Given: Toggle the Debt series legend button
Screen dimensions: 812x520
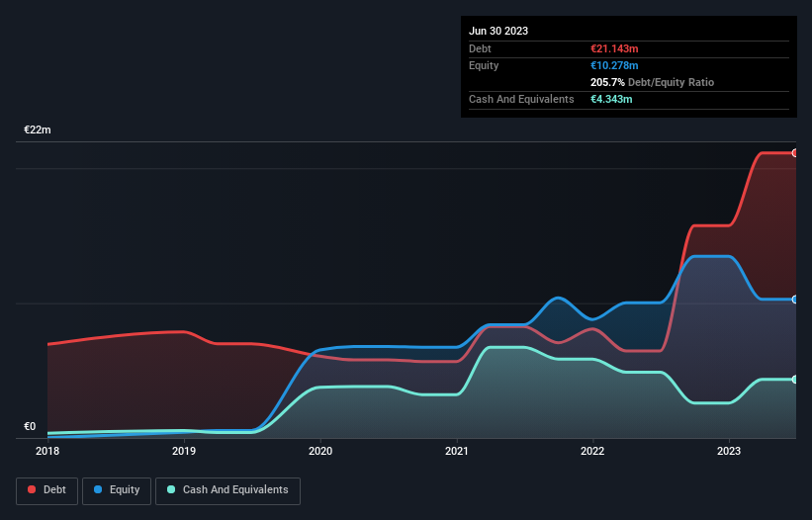Looking at the screenshot, I should (47, 490).
